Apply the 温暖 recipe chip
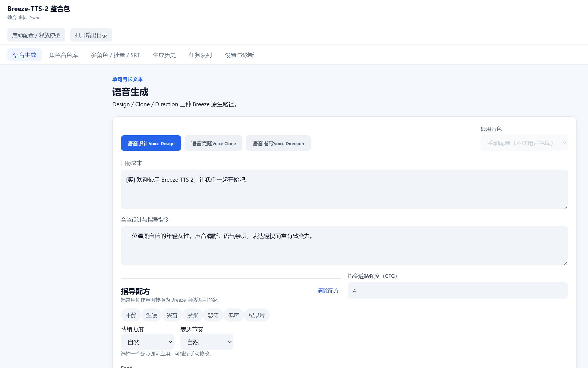The width and height of the screenshot is (588, 368). click(151, 315)
